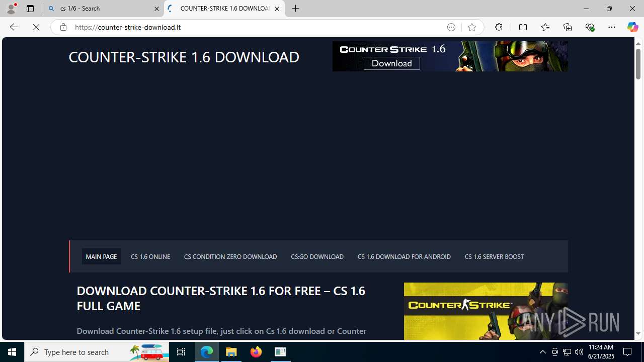Viewport: 644px width, 362px height.
Task: Open the tab actions menu icon
Action: click(30, 9)
